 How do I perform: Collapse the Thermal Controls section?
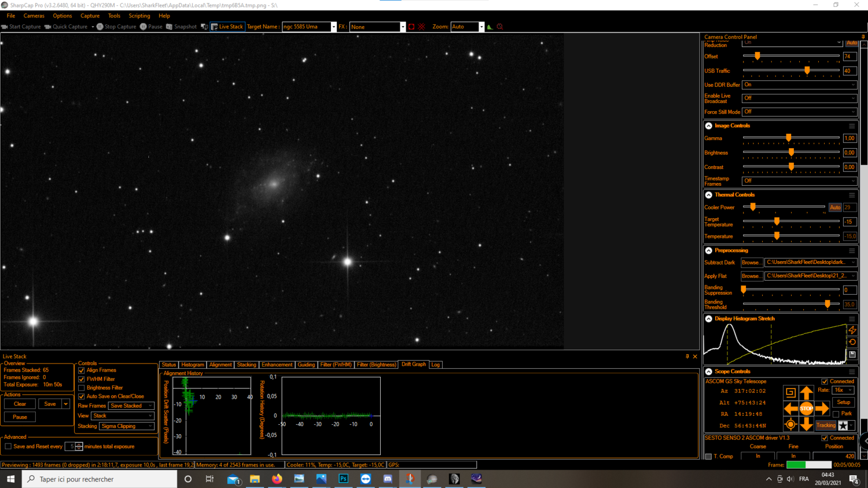708,195
